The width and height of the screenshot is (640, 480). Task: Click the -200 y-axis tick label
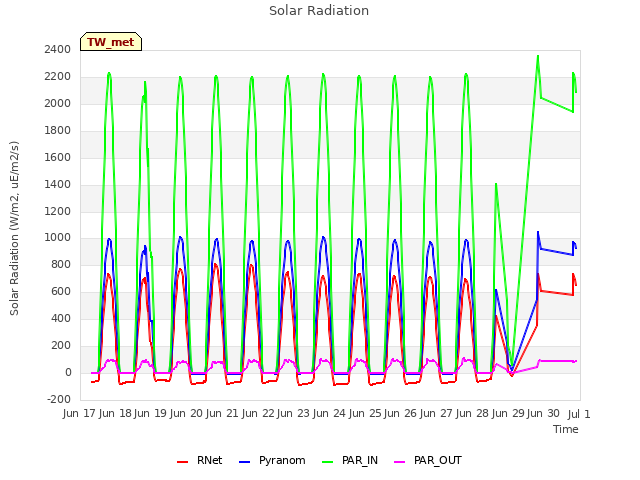(59, 399)
